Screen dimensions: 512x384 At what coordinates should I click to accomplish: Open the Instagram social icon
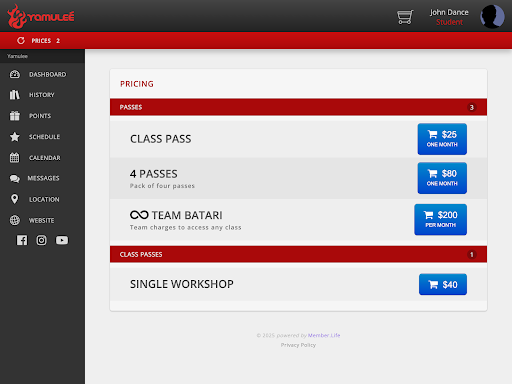pos(41,240)
